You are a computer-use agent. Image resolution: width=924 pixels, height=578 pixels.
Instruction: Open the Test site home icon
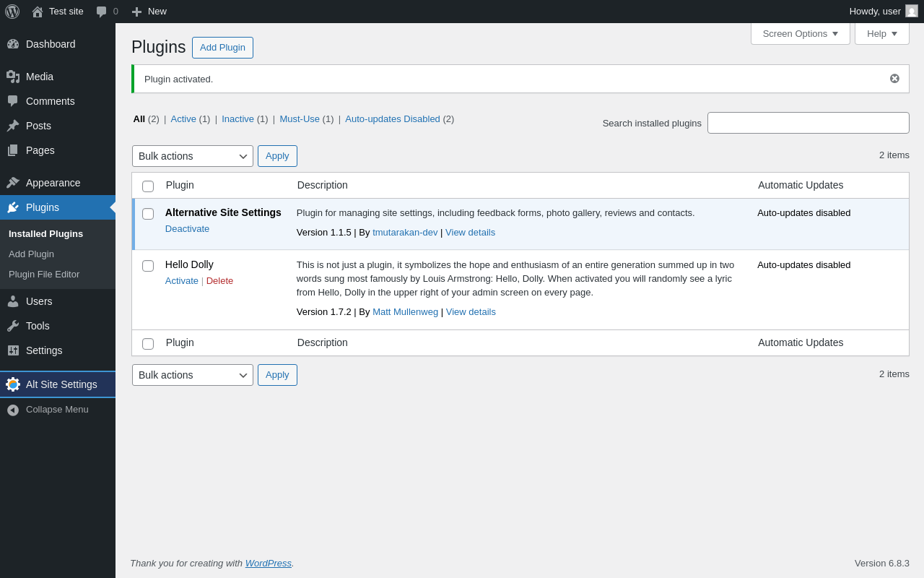[38, 12]
